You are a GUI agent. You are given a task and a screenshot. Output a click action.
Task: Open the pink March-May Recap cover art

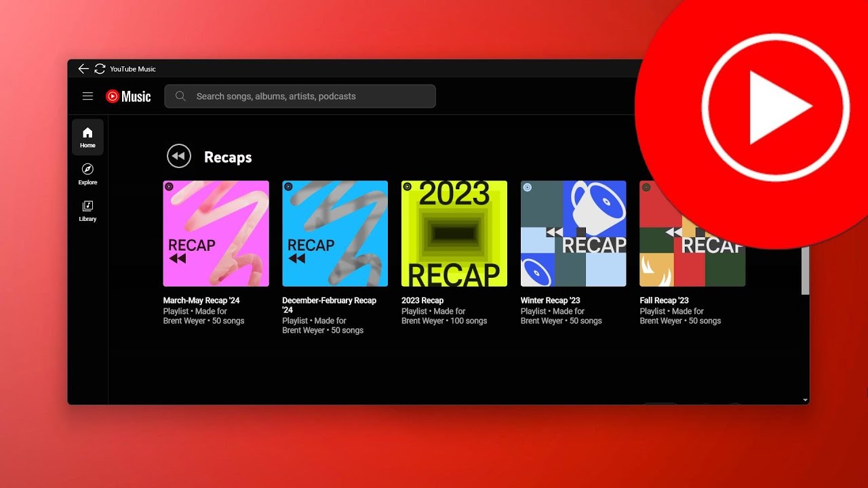pos(216,234)
